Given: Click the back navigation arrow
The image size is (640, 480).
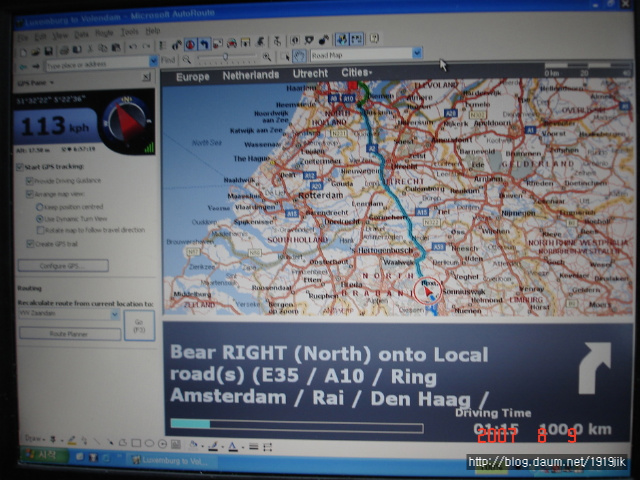Looking at the screenshot, I should coord(23,67).
